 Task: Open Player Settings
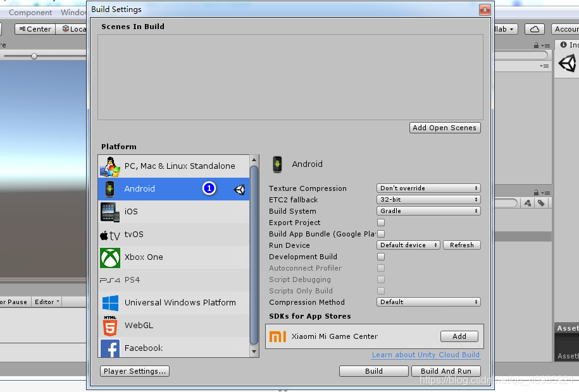coord(135,371)
